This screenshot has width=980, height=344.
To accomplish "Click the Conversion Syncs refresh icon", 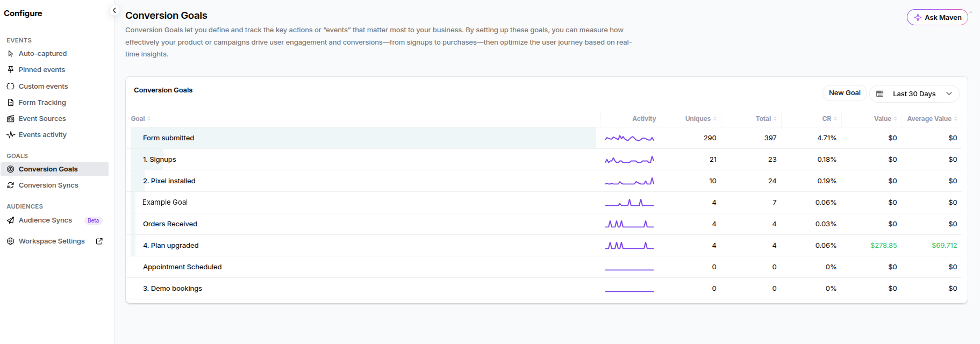I will tap(10, 185).
